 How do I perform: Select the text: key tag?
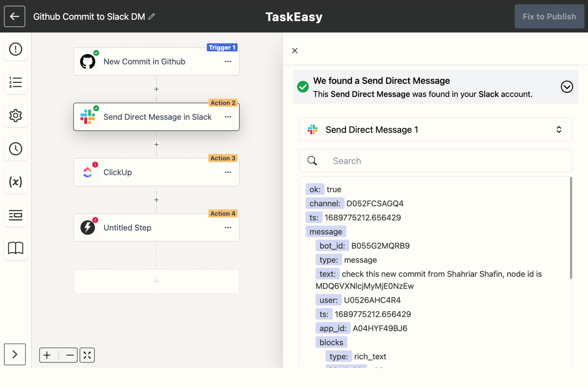point(327,274)
